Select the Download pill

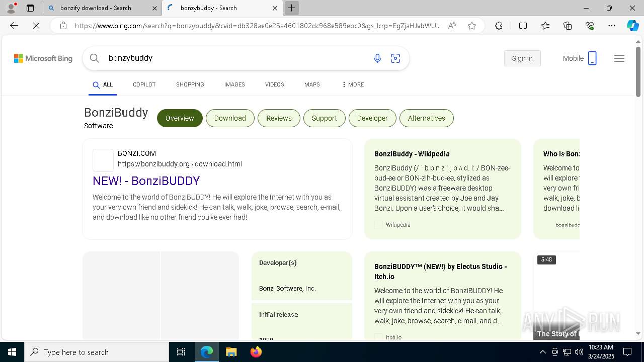230,118
